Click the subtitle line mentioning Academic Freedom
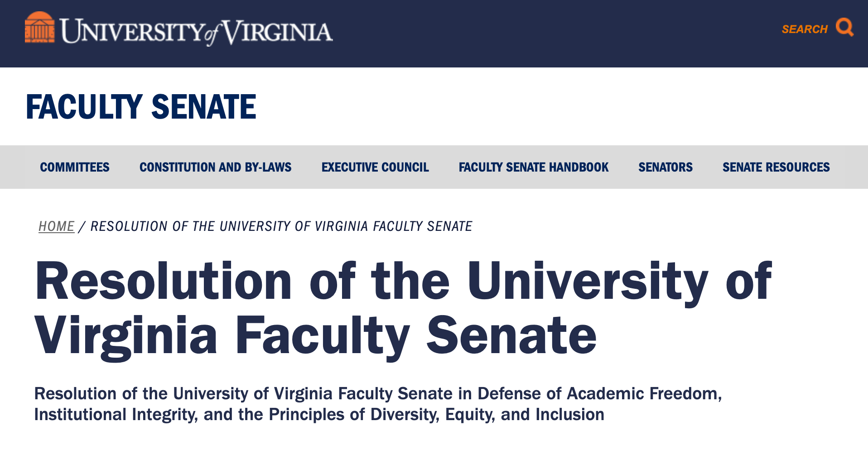The height and width of the screenshot is (450, 868). pyautogui.click(x=378, y=394)
